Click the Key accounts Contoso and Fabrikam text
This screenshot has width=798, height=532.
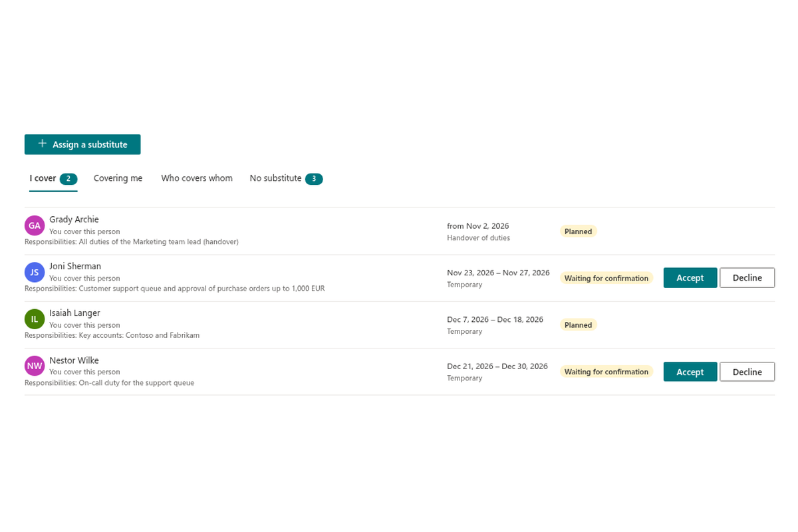pos(112,335)
